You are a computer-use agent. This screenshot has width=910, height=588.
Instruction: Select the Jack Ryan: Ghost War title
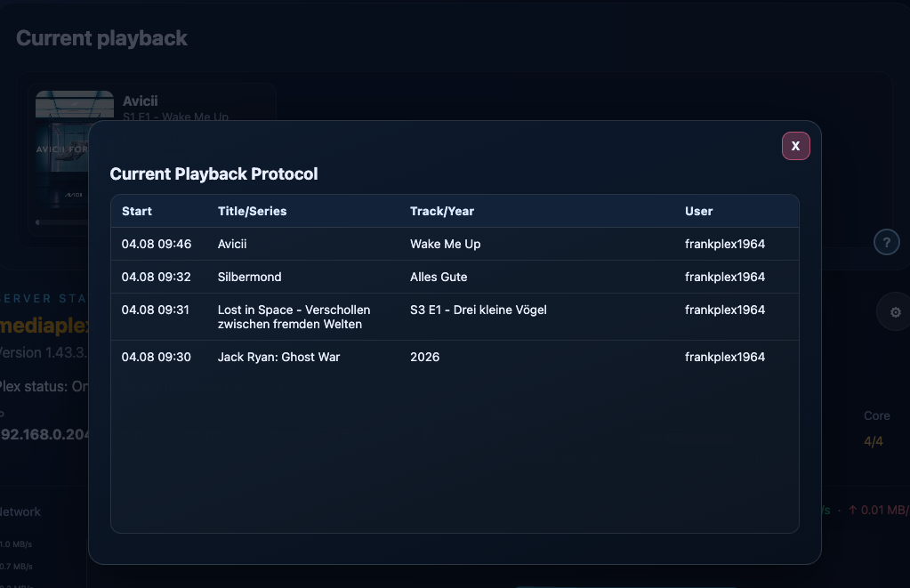click(278, 357)
